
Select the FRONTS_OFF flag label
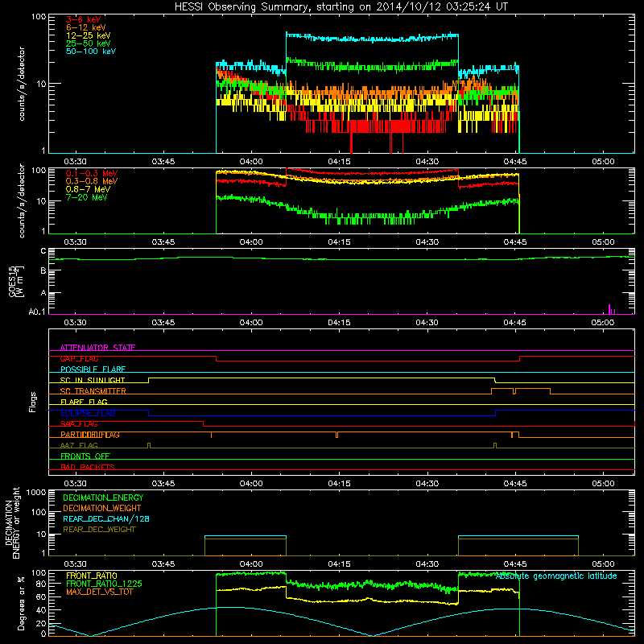[85, 456]
